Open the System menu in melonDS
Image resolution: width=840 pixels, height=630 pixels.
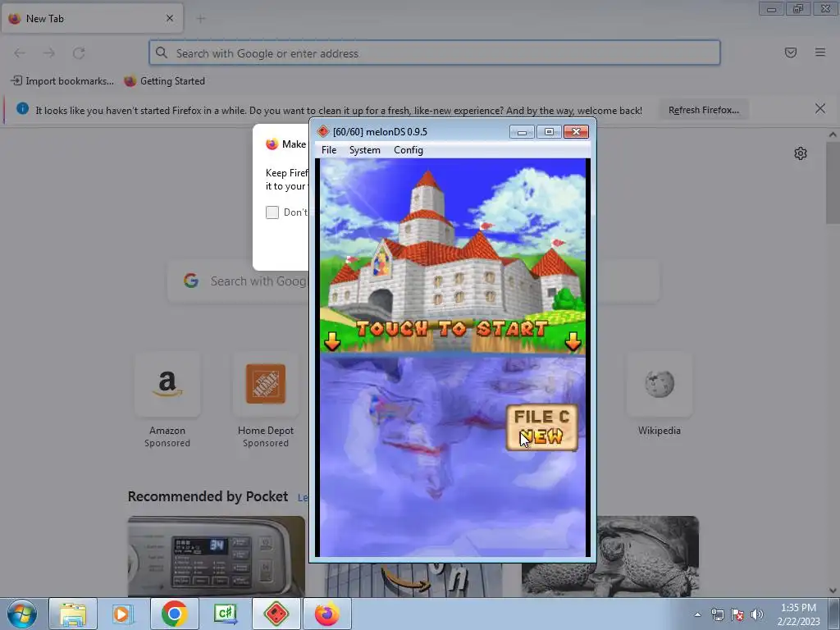(365, 150)
